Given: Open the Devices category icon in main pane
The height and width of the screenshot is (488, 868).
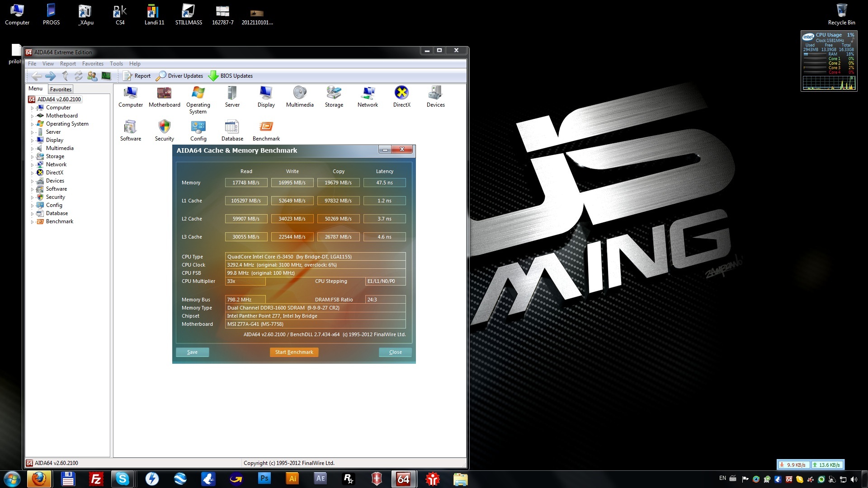Looking at the screenshot, I should [x=435, y=96].
